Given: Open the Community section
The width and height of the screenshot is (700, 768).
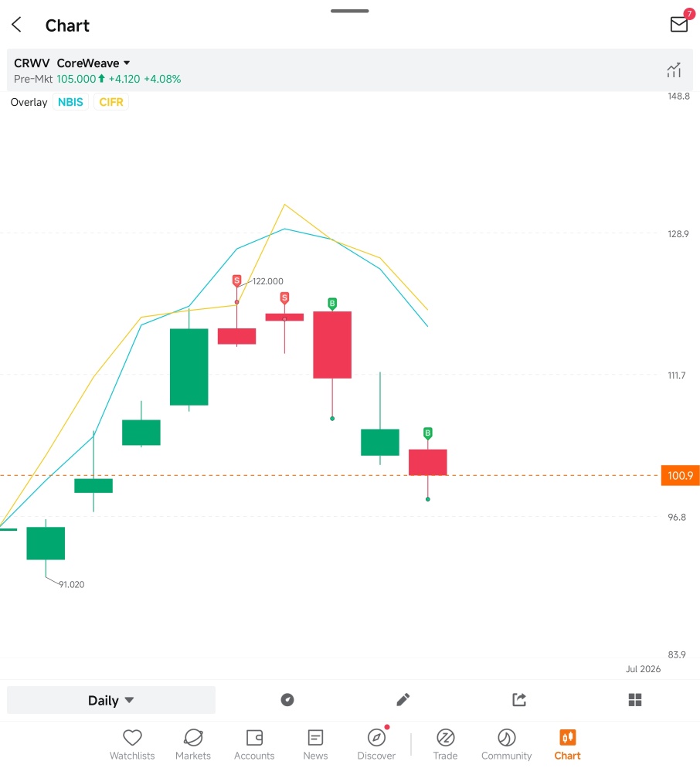Looking at the screenshot, I should [507, 745].
